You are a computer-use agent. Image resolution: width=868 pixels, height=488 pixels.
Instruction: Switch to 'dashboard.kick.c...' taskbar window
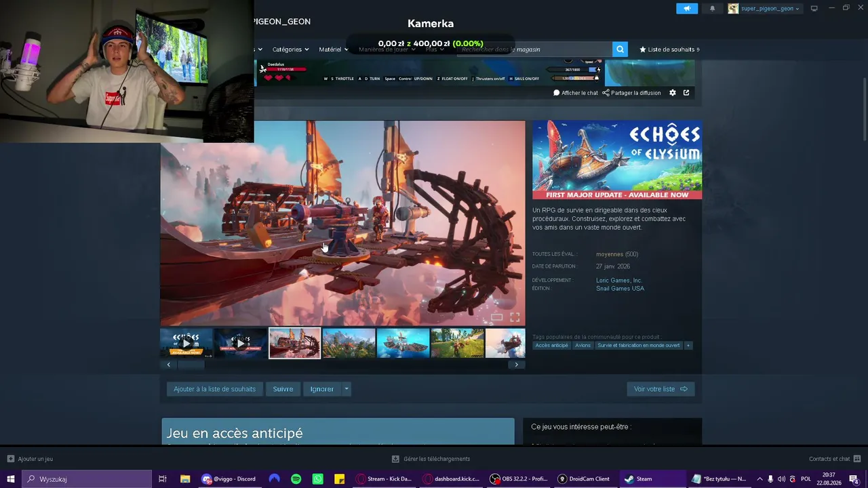(451, 479)
